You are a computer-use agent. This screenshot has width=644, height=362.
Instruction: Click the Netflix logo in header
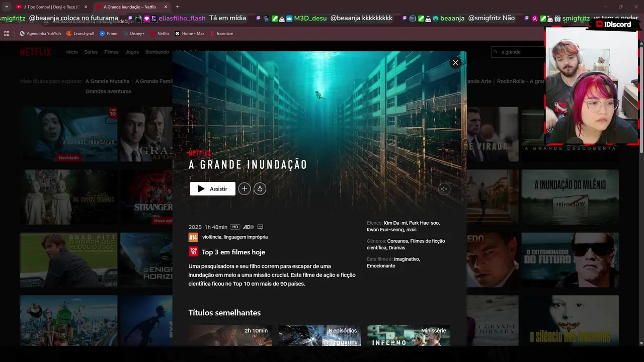click(36, 52)
